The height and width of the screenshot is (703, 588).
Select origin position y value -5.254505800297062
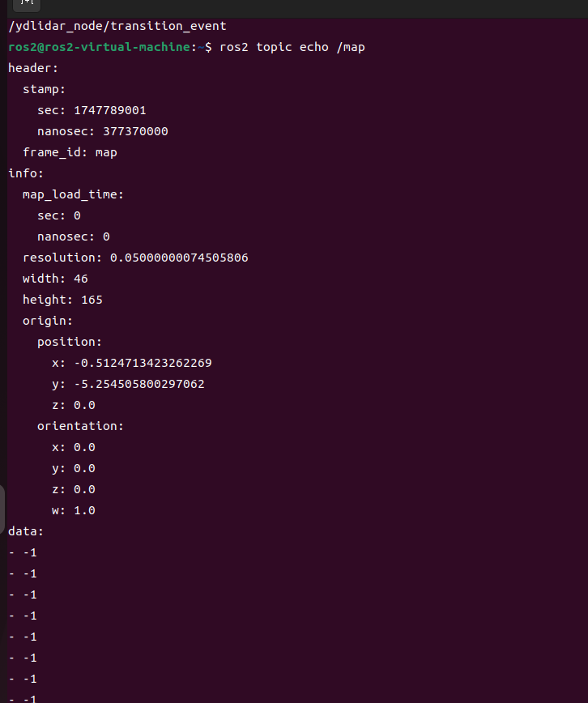(x=139, y=384)
